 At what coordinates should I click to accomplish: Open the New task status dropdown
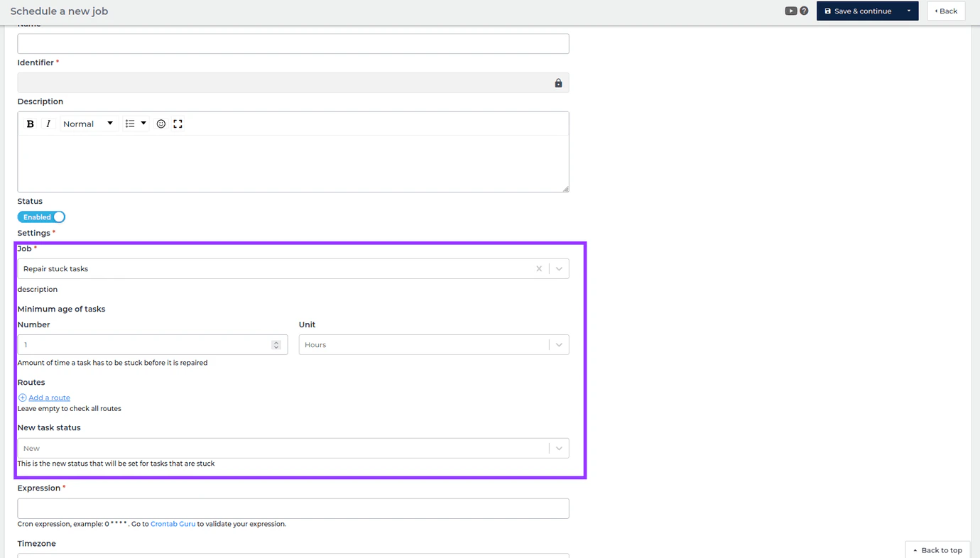[293, 448]
